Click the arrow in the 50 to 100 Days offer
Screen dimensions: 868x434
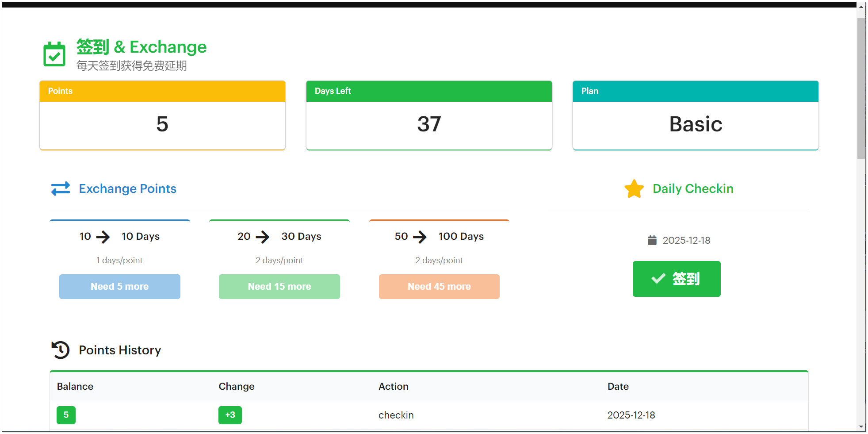pos(420,237)
